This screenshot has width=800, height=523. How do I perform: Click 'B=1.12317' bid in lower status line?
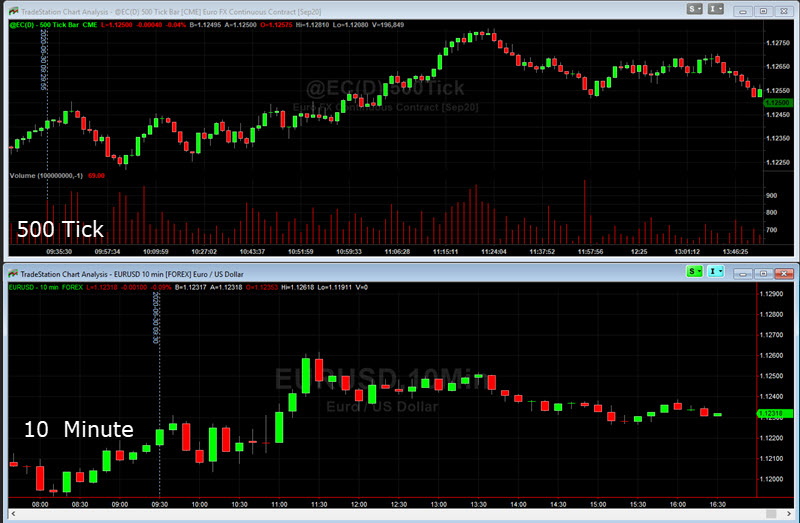191,287
